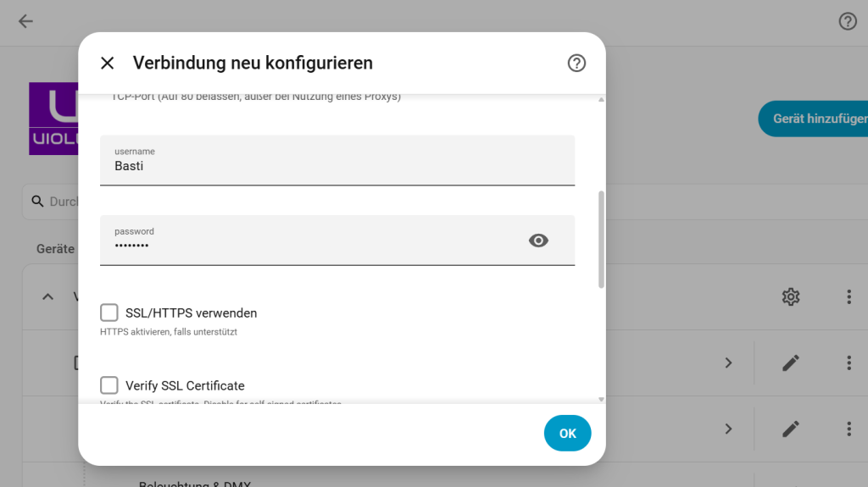Collapse the hub entry with up chevron
Image resolution: width=868 pixels, height=487 pixels.
(48, 297)
